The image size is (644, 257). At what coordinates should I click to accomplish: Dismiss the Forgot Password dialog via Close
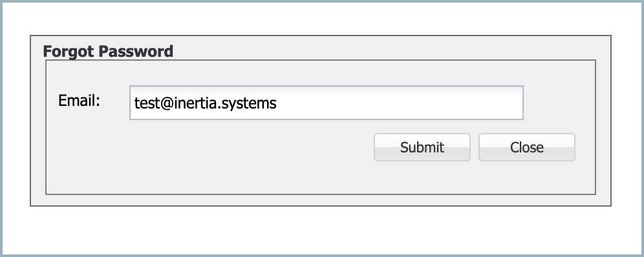click(x=526, y=147)
